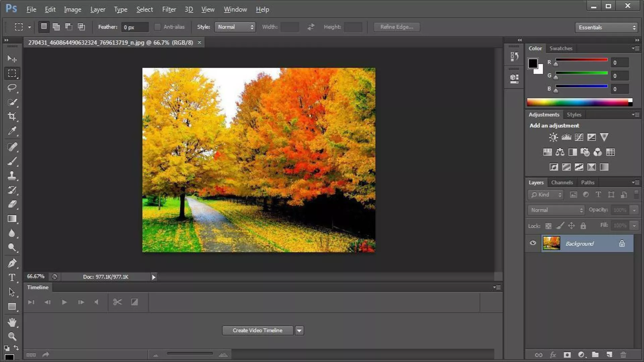644x362 pixels.
Task: Open the Filter menu
Action: click(x=169, y=9)
